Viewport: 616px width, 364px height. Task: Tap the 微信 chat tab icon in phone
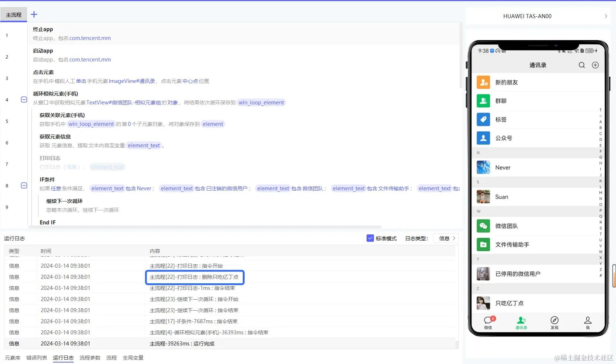[x=489, y=320]
